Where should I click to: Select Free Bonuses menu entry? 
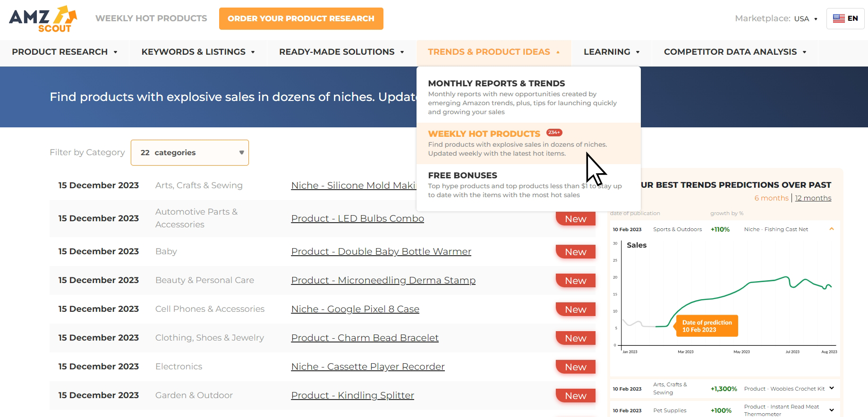click(528, 184)
